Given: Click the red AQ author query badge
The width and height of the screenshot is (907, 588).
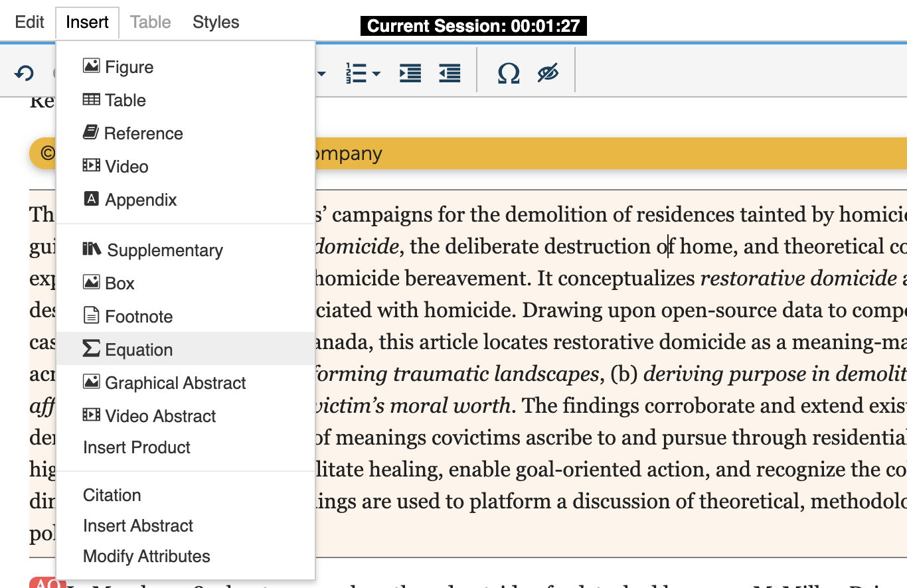Looking at the screenshot, I should [x=47, y=583].
